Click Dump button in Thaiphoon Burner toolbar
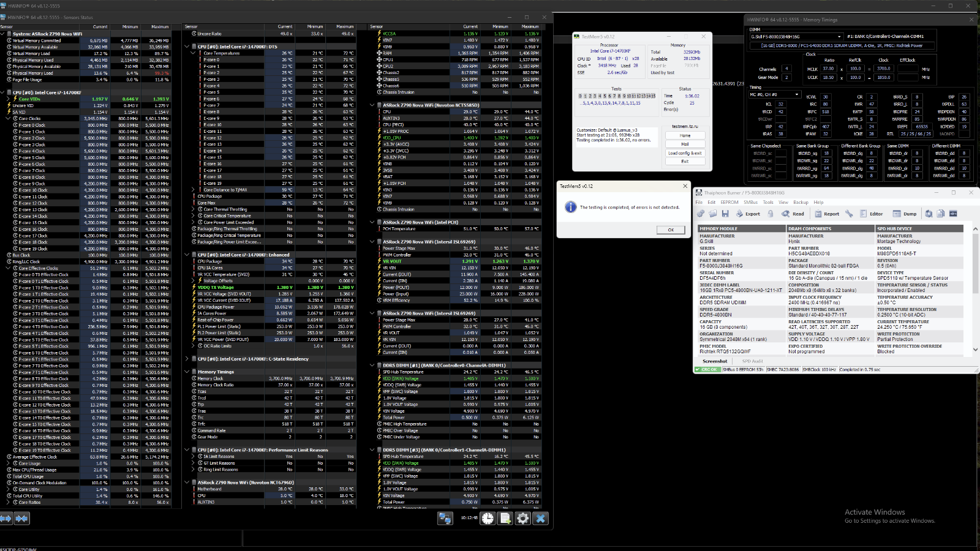The image size is (980, 551). (905, 214)
